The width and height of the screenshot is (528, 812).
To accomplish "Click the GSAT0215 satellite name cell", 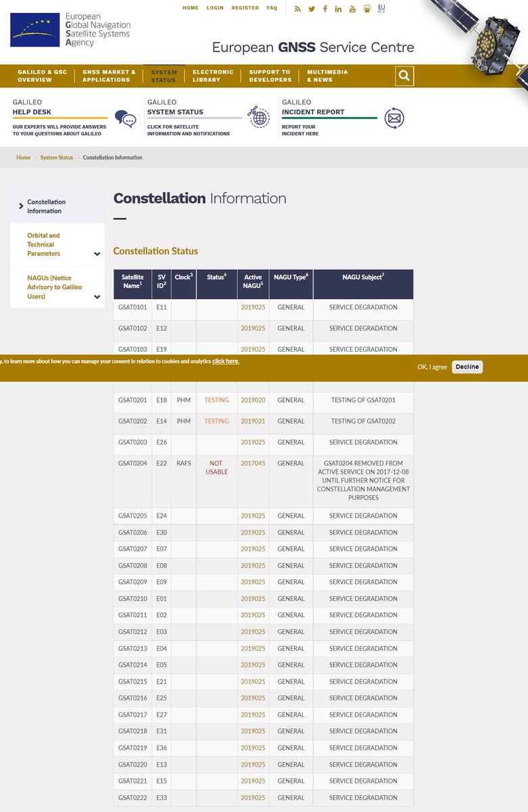I will (133, 681).
